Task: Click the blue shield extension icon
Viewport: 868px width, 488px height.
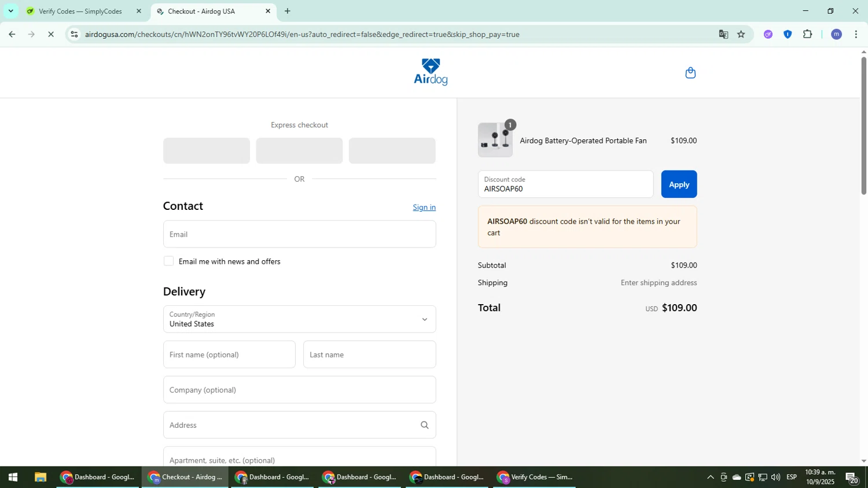Action: click(x=788, y=34)
